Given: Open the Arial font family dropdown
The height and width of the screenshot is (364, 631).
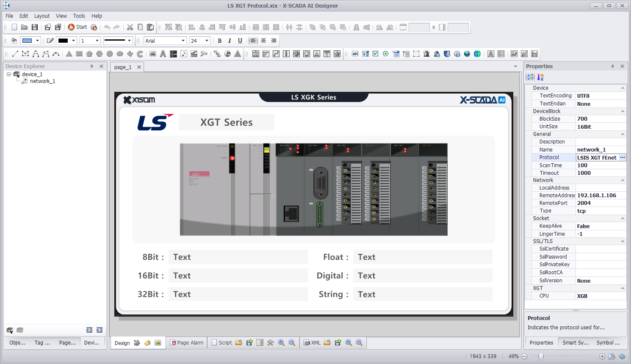Looking at the screenshot, I should pos(183,41).
